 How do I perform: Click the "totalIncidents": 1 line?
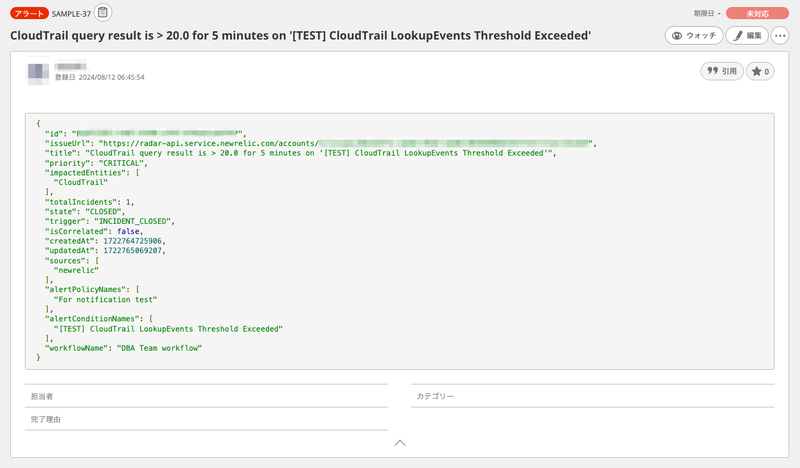(89, 202)
